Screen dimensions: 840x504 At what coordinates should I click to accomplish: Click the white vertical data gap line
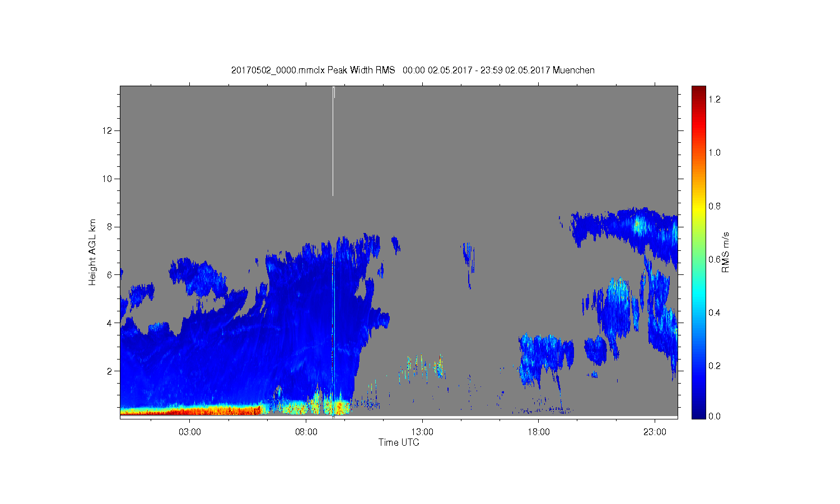tap(333, 141)
